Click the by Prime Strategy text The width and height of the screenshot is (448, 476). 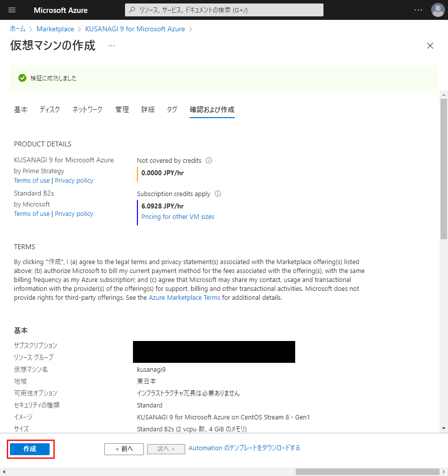tap(39, 171)
